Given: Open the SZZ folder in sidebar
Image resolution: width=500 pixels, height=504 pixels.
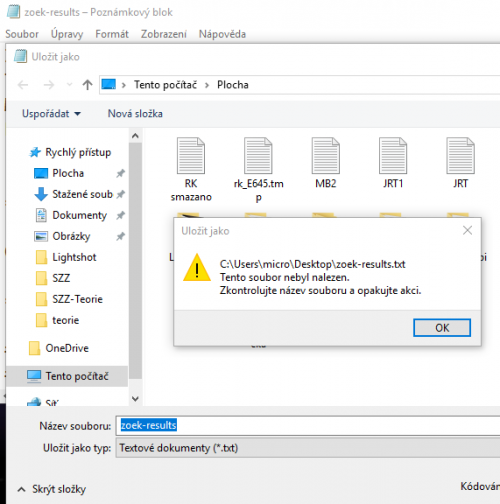Looking at the screenshot, I should tap(61, 278).
